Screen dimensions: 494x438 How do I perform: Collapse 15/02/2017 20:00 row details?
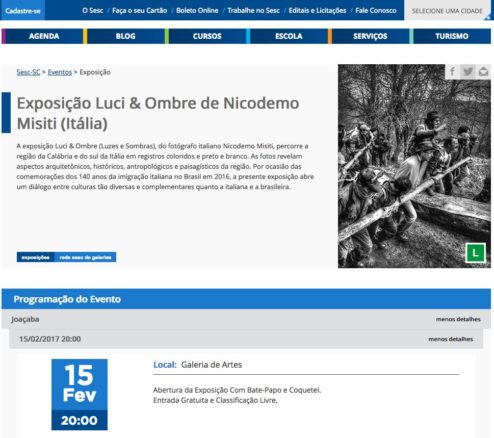pos(450,339)
